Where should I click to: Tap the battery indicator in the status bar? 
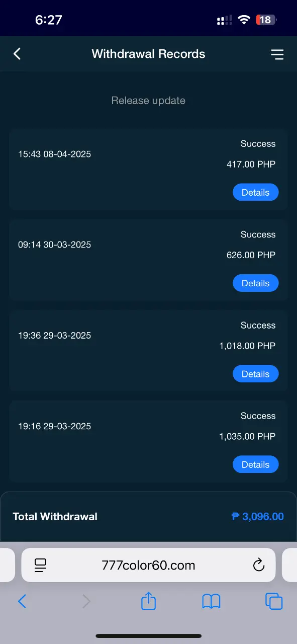266,20
